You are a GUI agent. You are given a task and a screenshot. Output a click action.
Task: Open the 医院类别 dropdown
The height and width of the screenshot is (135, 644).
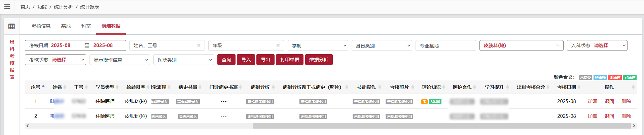pos(184,60)
